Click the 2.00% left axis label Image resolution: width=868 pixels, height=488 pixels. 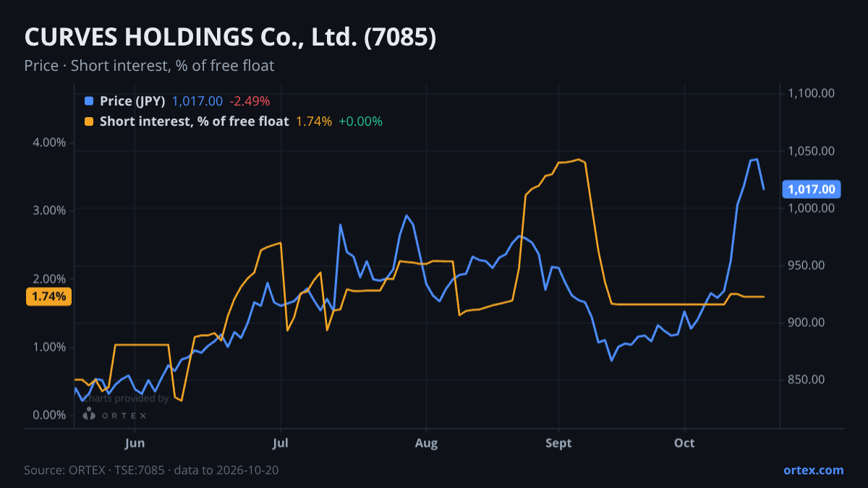click(x=50, y=279)
